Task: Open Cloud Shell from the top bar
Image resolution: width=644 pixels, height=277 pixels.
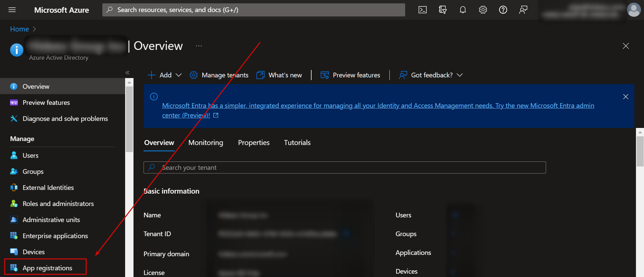Action: 423,10
